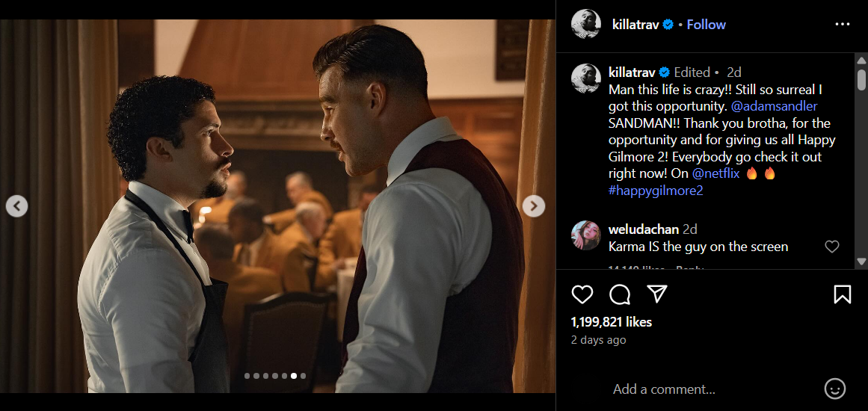Open the emoji picker in comment box
The image size is (868, 411).
tap(834, 389)
